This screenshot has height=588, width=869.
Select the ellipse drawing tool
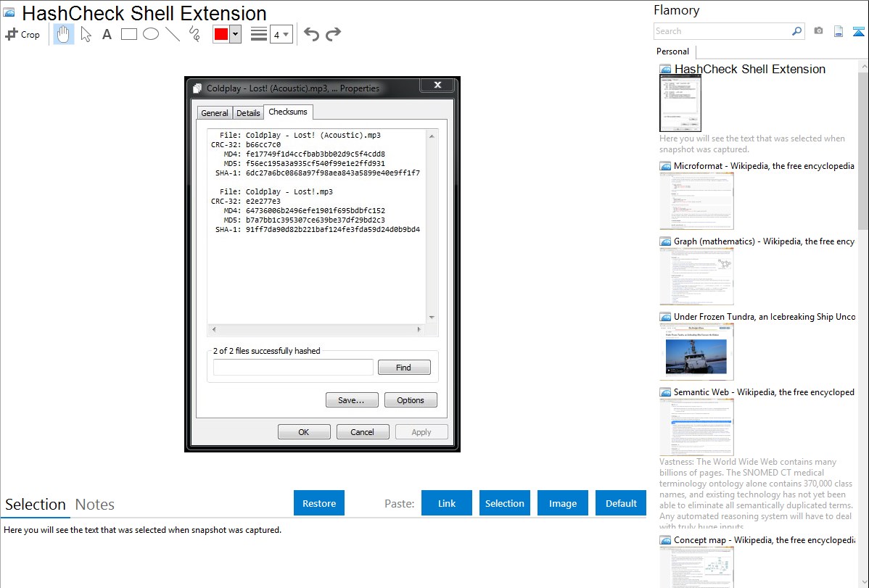tap(151, 34)
